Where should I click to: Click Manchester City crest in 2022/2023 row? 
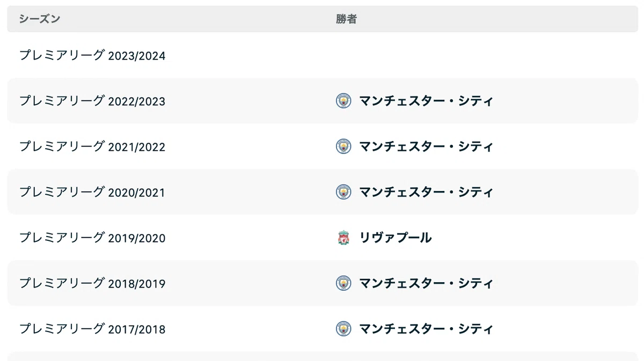343,101
